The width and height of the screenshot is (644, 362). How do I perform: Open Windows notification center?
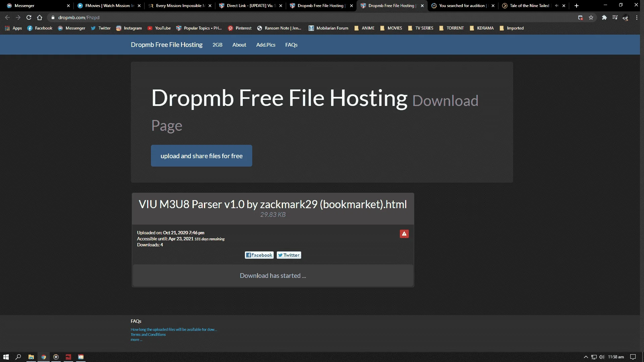633,357
